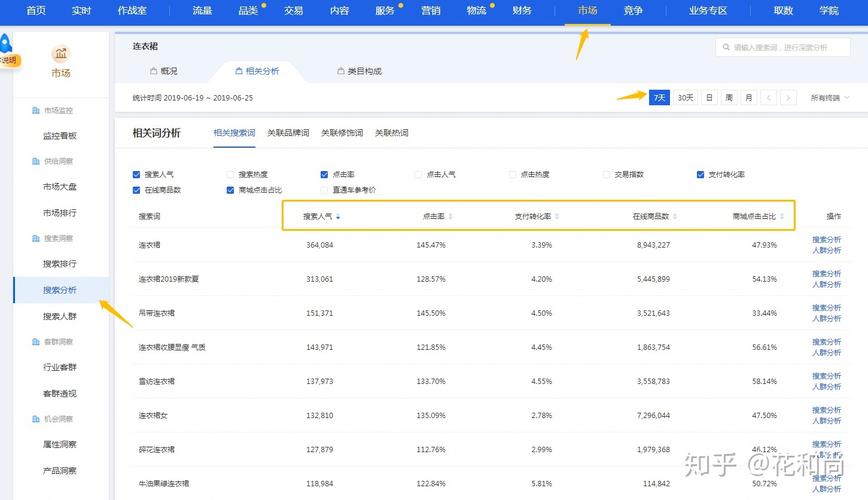This screenshot has width=868, height=500.
Task: Open 搜索分析 in the sidebar
Action: pyautogui.click(x=60, y=290)
